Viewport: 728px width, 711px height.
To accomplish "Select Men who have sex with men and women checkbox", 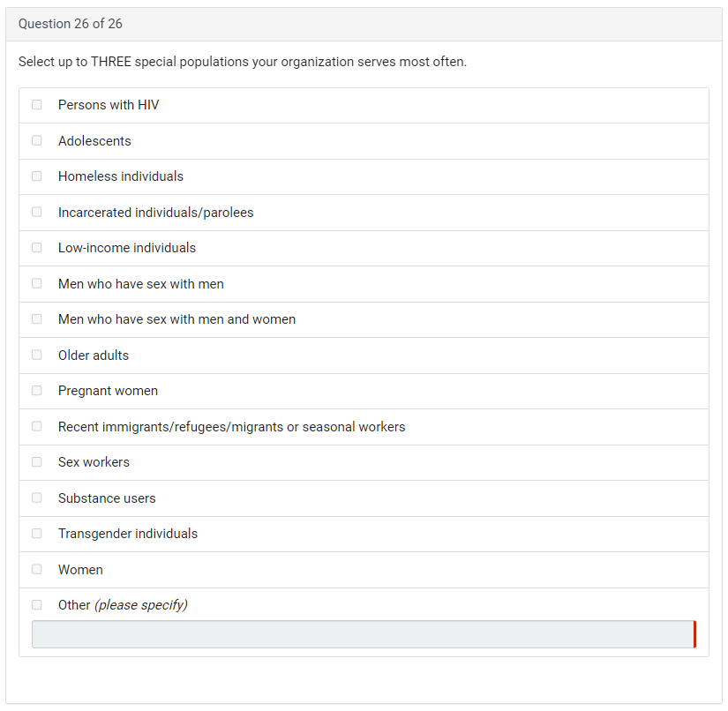I will (x=37, y=319).
